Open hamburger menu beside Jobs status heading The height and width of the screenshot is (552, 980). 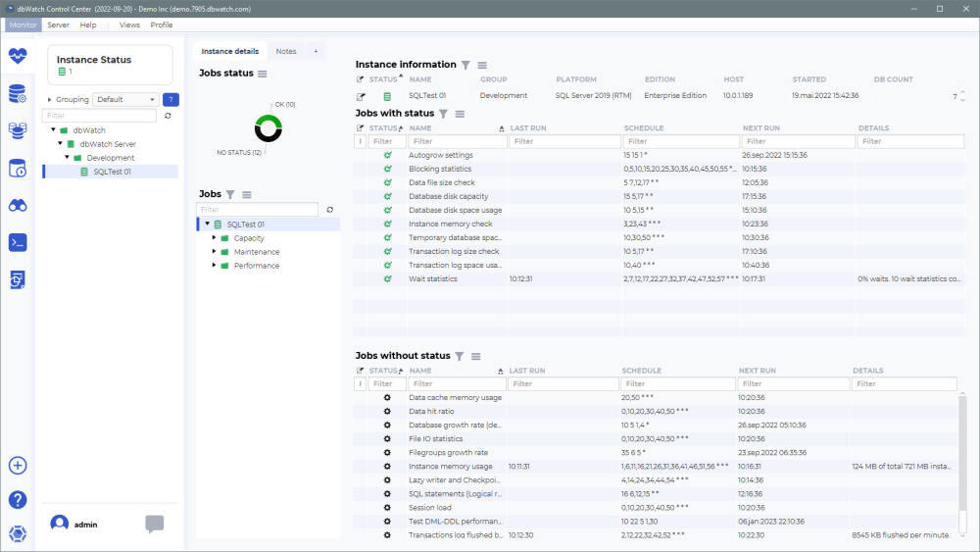click(262, 74)
